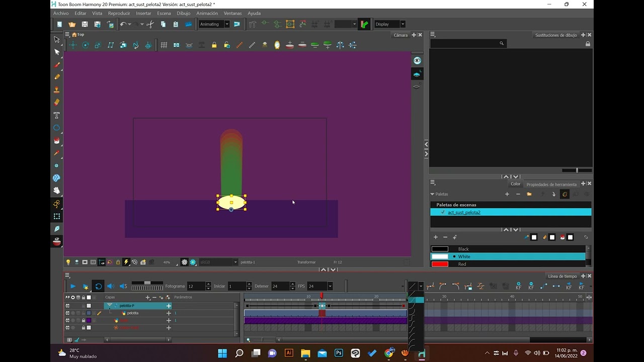This screenshot has height=362, width=644.
Task: Select the Ellipse shape tool
Action: (57, 128)
